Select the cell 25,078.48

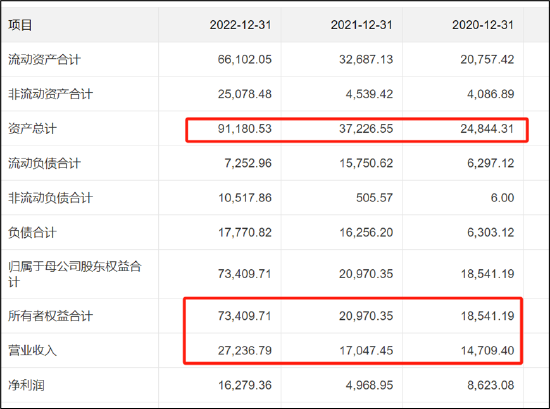tap(244, 94)
